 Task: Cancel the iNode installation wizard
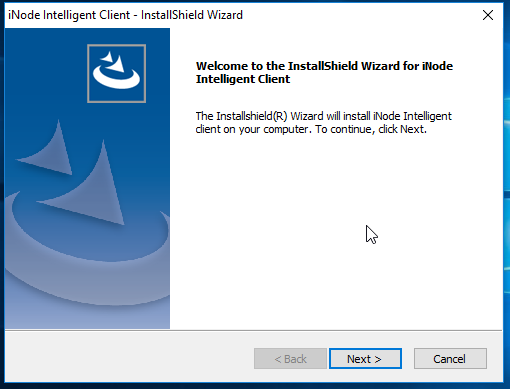(x=450, y=359)
